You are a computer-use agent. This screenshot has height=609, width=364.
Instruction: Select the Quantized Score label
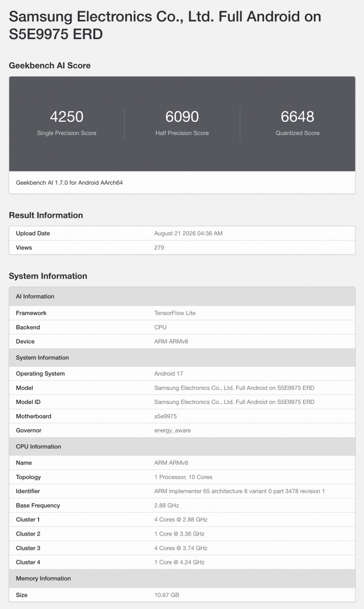click(x=298, y=133)
